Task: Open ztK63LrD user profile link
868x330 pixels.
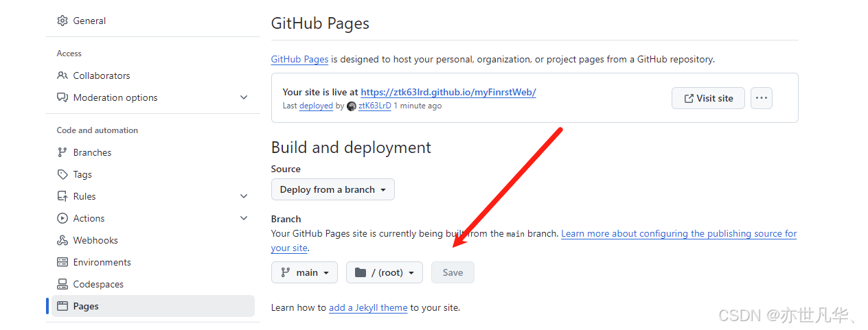Action: 375,106
